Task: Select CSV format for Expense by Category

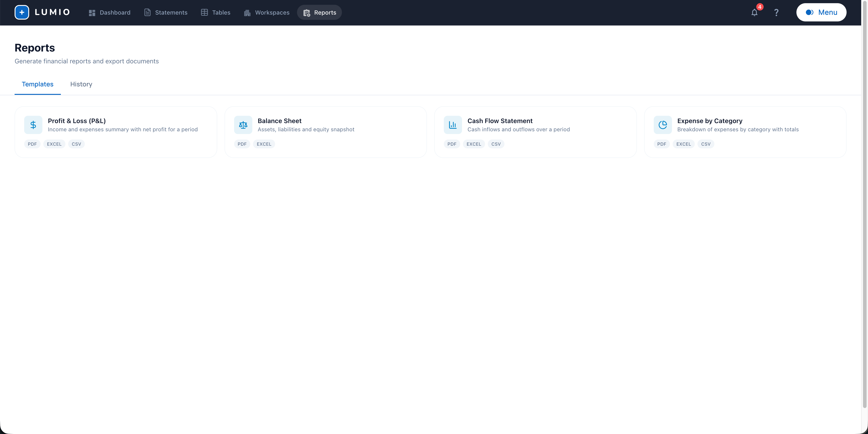Action: point(706,144)
